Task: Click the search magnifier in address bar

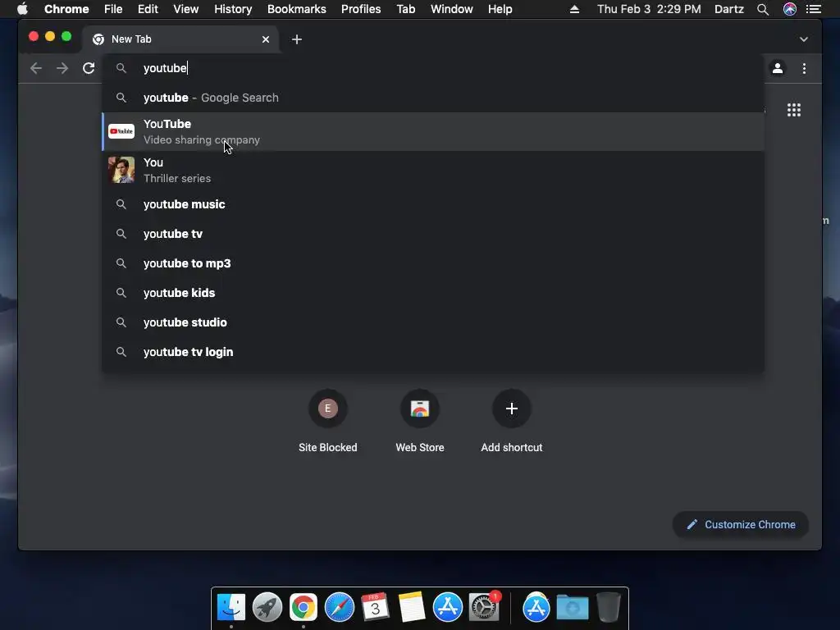Action: [x=121, y=68]
